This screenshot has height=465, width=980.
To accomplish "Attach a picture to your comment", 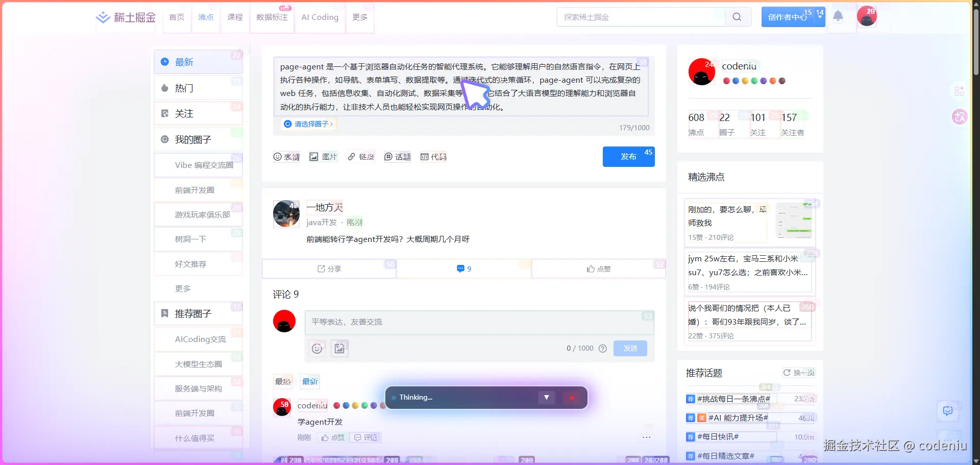I will point(339,349).
